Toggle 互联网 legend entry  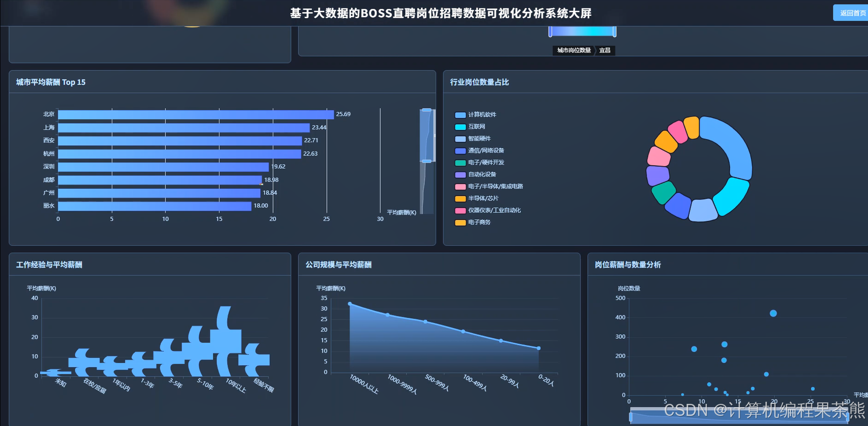pyautogui.click(x=470, y=127)
